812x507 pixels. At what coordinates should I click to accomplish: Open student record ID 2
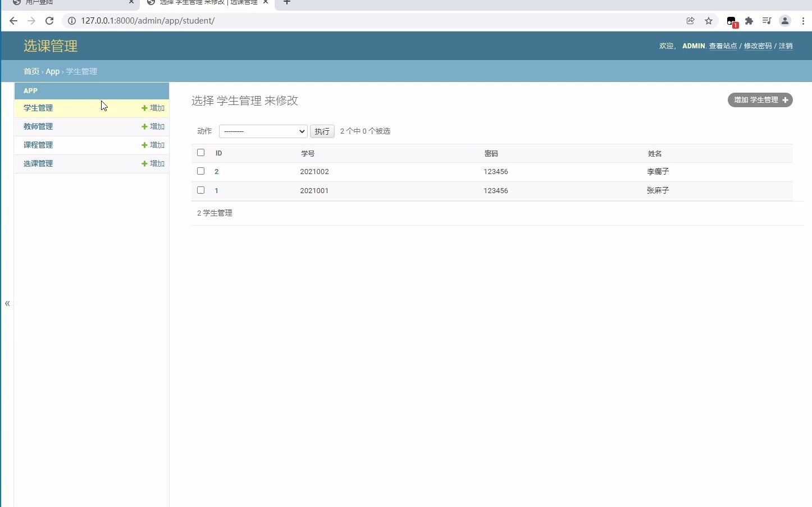point(217,172)
